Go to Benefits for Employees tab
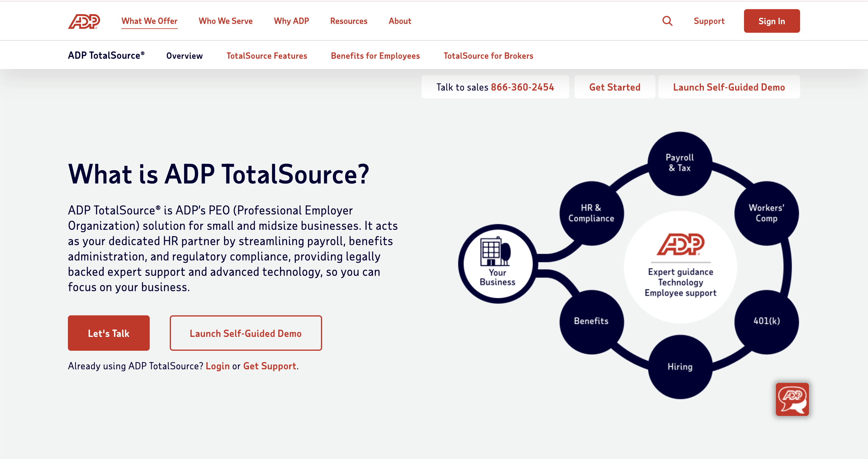The image size is (868, 459). point(375,56)
